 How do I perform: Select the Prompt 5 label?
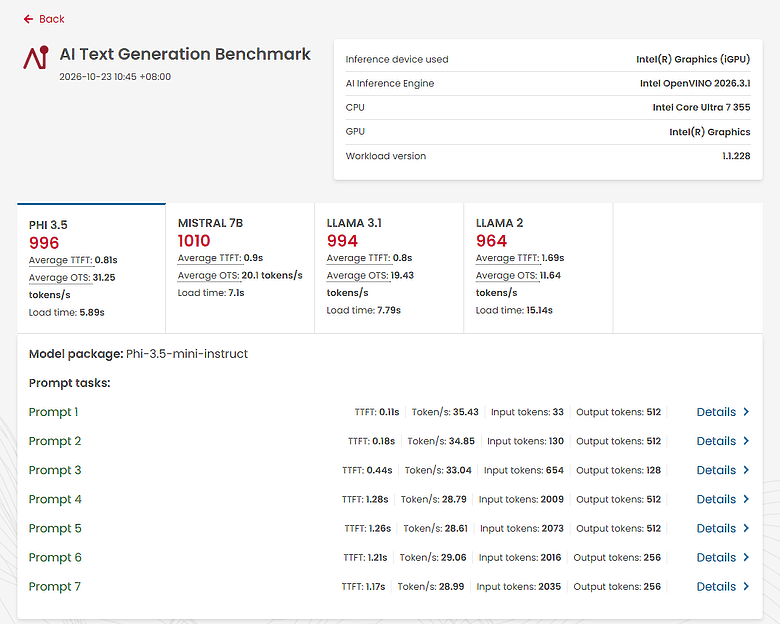pyautogui.click(x=55, y=528)
